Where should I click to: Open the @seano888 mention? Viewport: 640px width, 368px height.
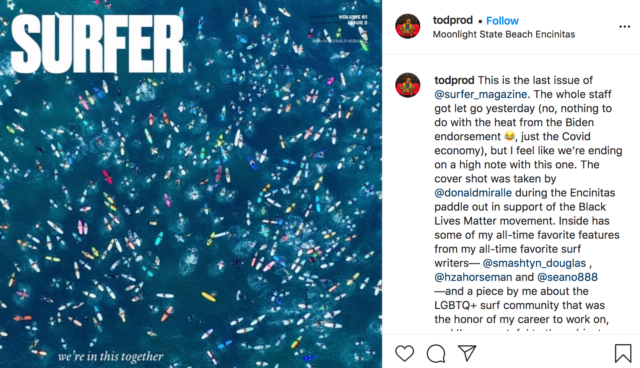tap(567, 277)
